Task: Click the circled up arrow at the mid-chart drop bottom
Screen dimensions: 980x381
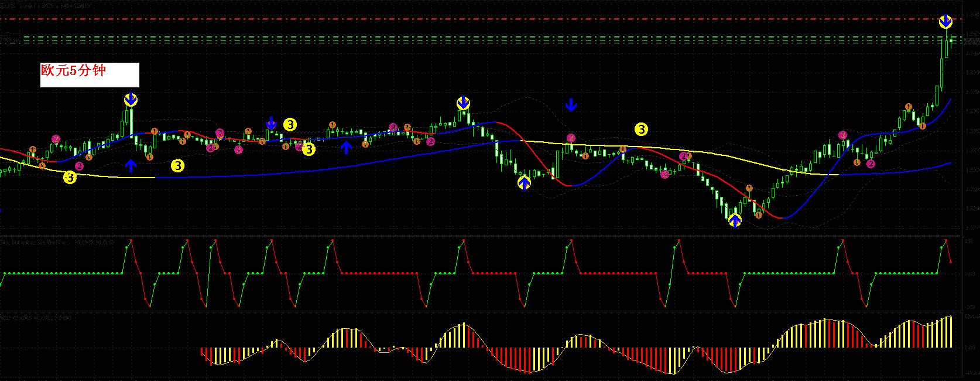Action: 524,183
